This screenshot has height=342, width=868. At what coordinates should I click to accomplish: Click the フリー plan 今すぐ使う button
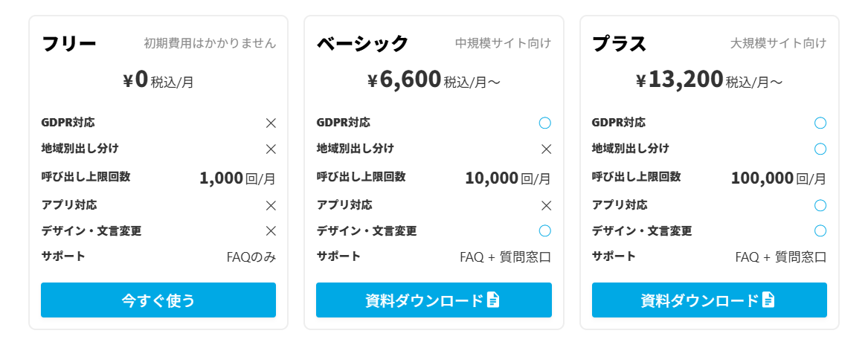point(158,300)
